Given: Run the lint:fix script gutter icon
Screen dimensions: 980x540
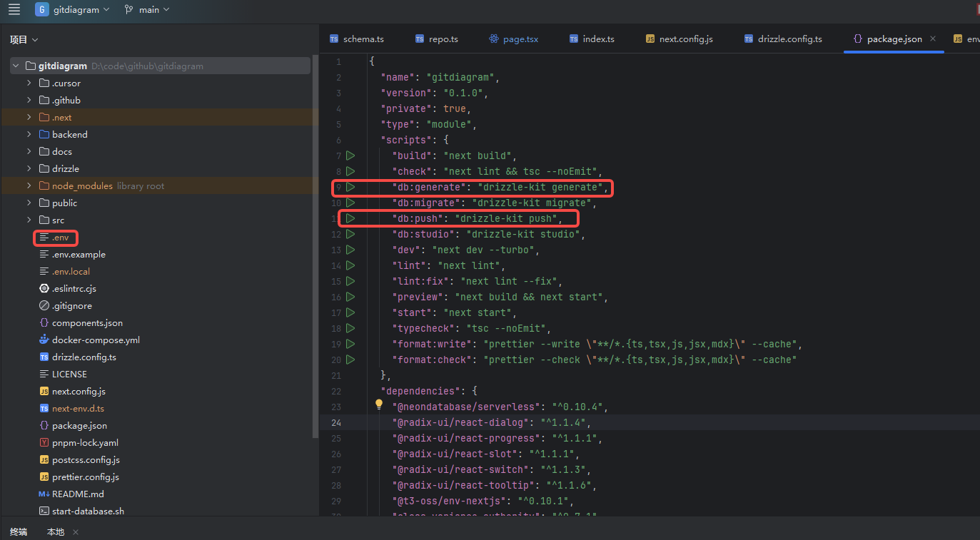Looking at the screenshot, I should pos(350,281).
